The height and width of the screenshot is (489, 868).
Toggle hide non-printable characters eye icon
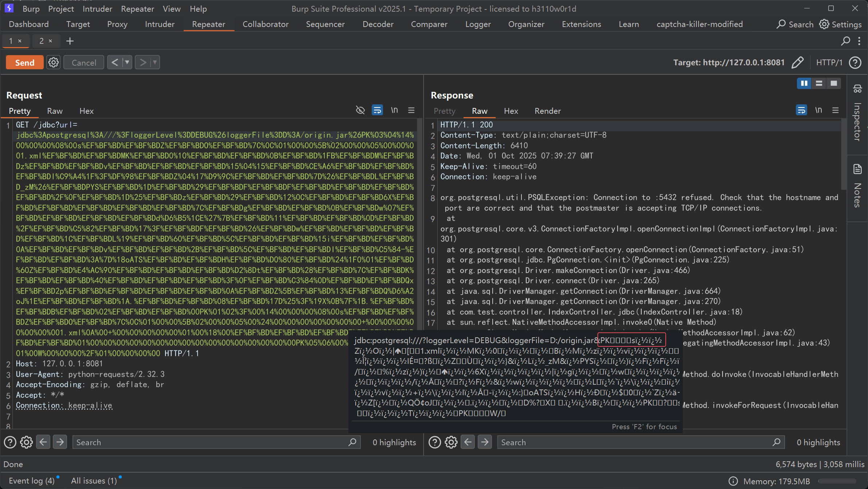(360, 110)
